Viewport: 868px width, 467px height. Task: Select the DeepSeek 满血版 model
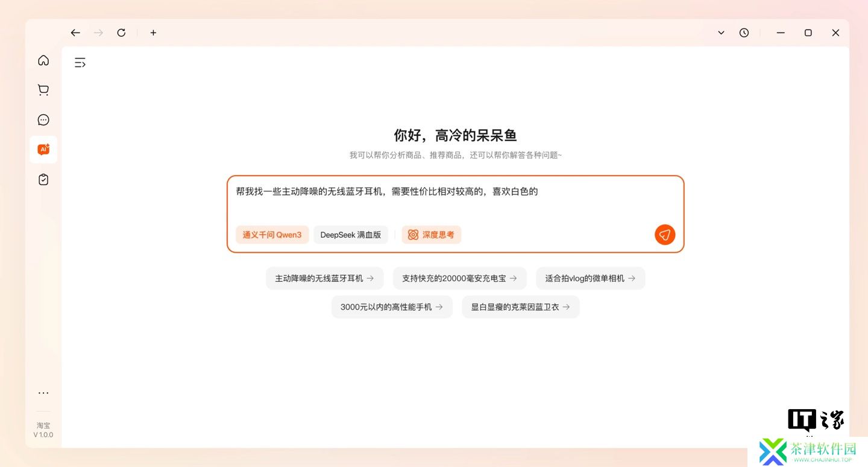coord(351,235)
